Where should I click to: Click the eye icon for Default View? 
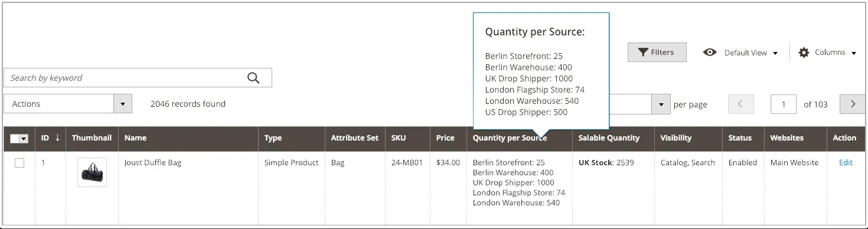(710, 53)
